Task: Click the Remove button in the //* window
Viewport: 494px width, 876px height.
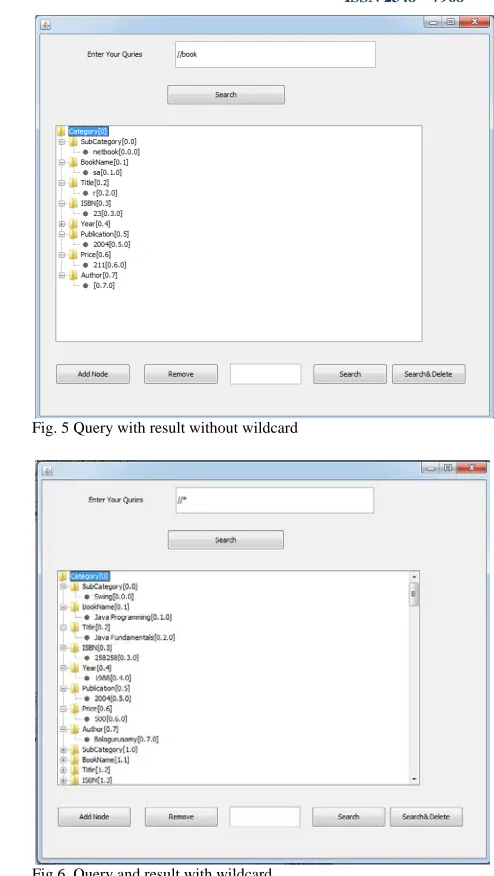Action: tap(181, 816)
